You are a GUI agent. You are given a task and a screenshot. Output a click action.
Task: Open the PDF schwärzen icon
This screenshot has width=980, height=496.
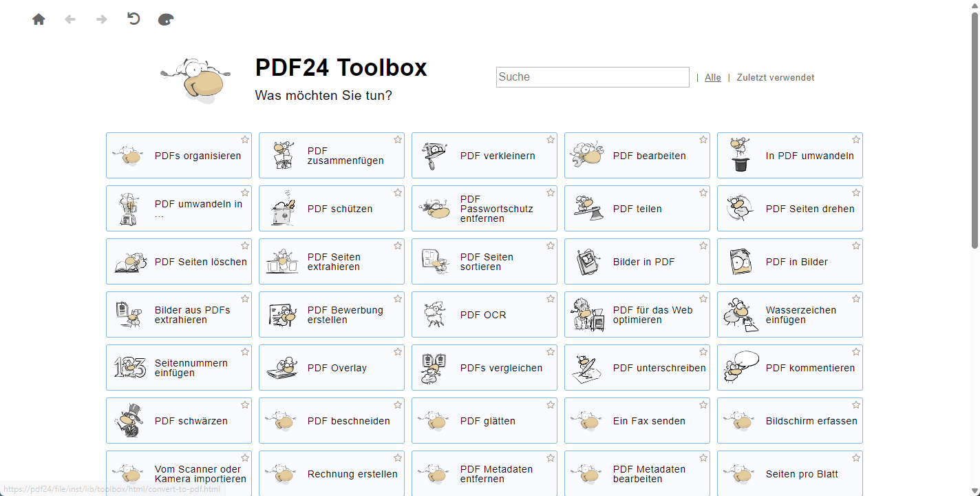[128, 421]
